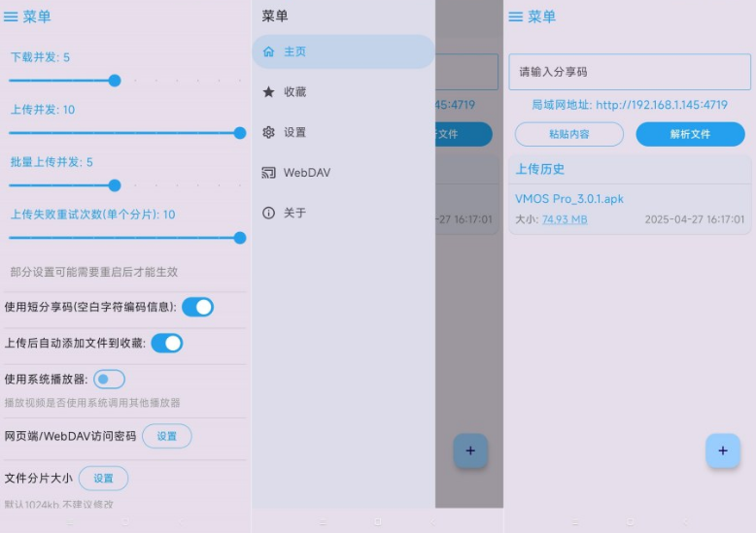Click the 下载并发 slider handle
This screenshot has height=533, width=756.
[x=115, y=81]
